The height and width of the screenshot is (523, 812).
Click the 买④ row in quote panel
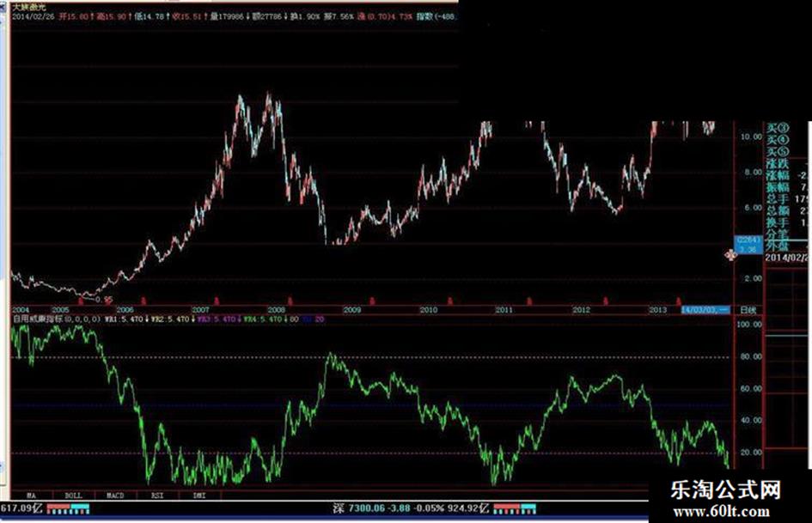(778, 140)
